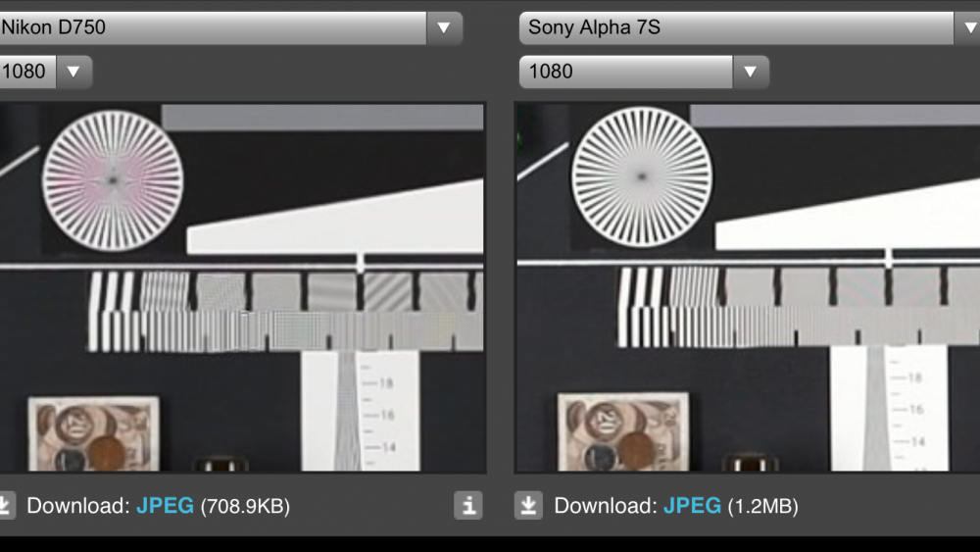Open the info icon beside the 708.9KB download
Screen dimensions: 980x552
tap(468, 506)
